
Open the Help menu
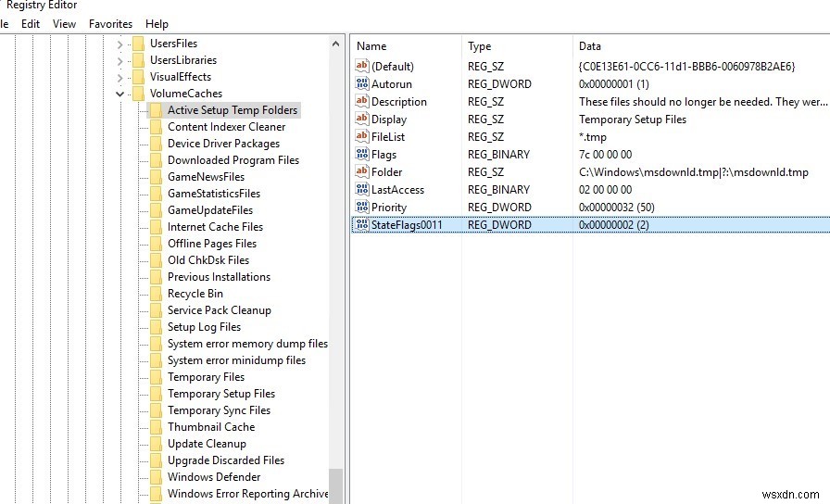pos(157,24)
